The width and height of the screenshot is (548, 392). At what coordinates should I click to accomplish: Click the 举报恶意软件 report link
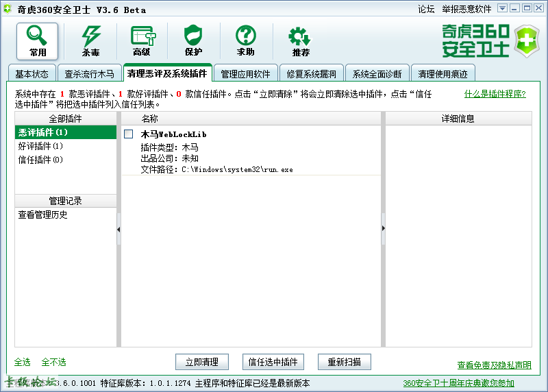pos(466,9)
